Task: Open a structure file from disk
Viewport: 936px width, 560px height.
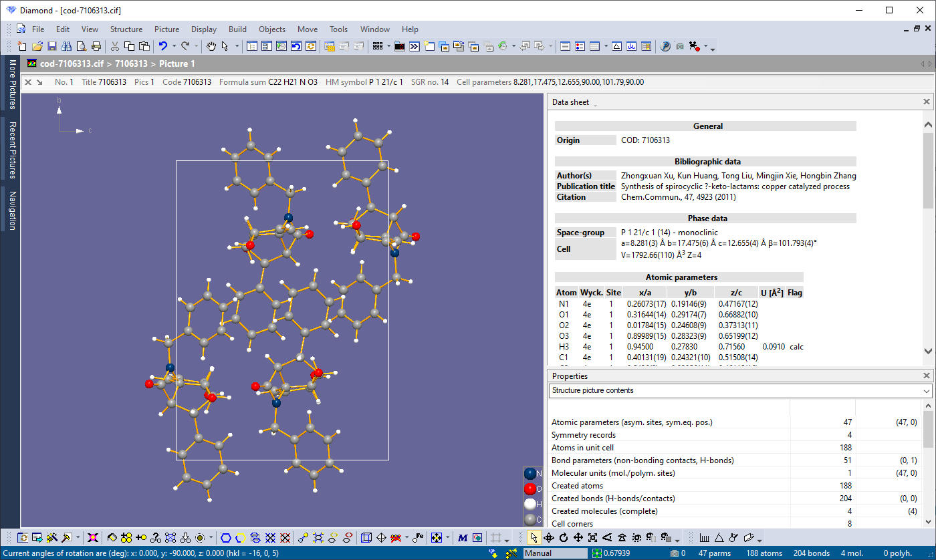Action: [x=38, y=46]
